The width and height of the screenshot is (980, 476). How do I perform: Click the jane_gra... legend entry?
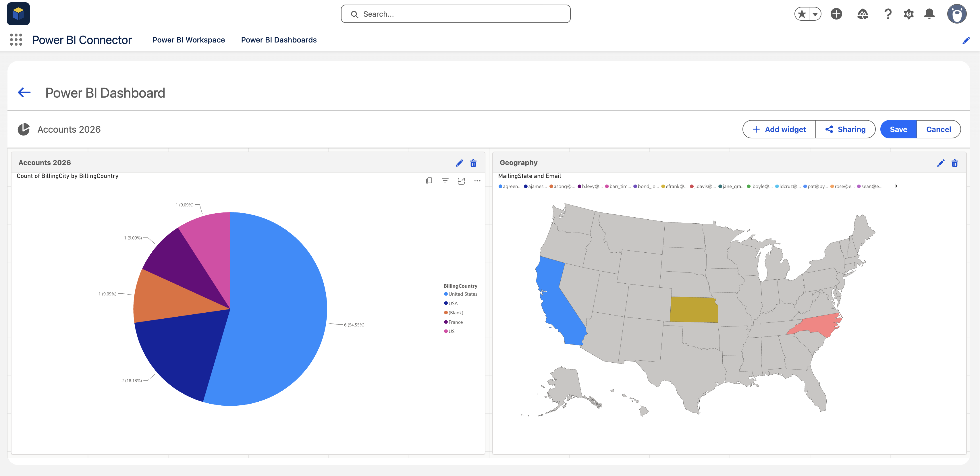(731, 186)
